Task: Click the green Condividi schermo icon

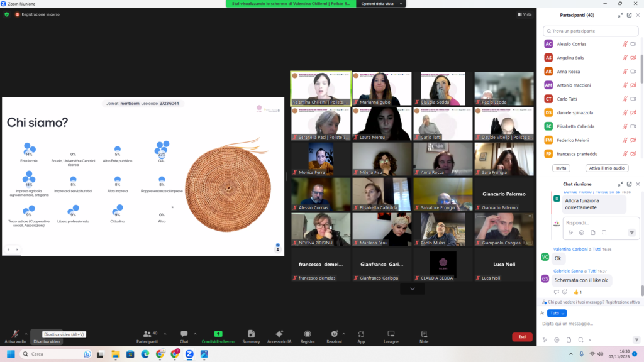Action: pos(218,334)
